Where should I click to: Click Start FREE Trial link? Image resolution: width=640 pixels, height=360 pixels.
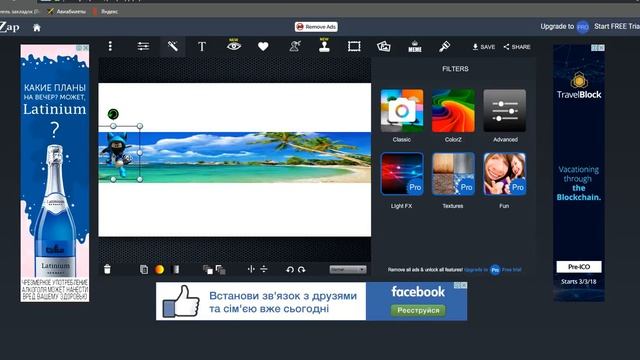tap(617, 27)
